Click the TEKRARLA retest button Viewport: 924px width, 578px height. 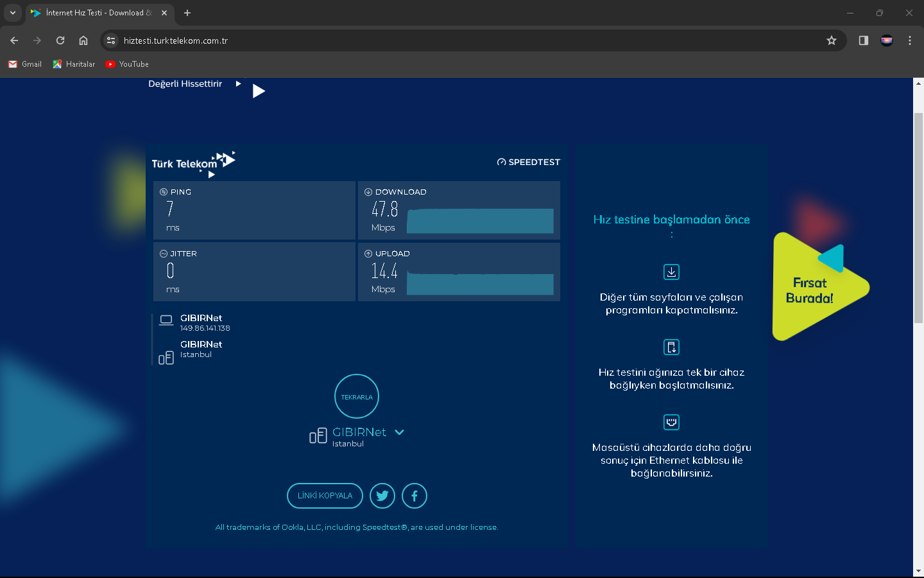point(357,396)
